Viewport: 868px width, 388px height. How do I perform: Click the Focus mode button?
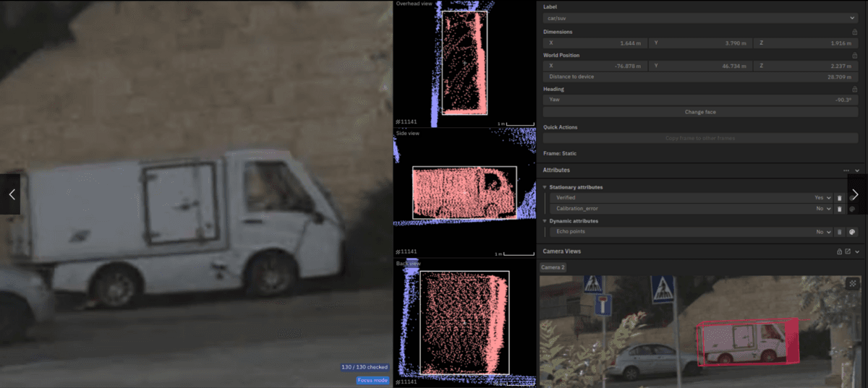[x=373, y=380]
